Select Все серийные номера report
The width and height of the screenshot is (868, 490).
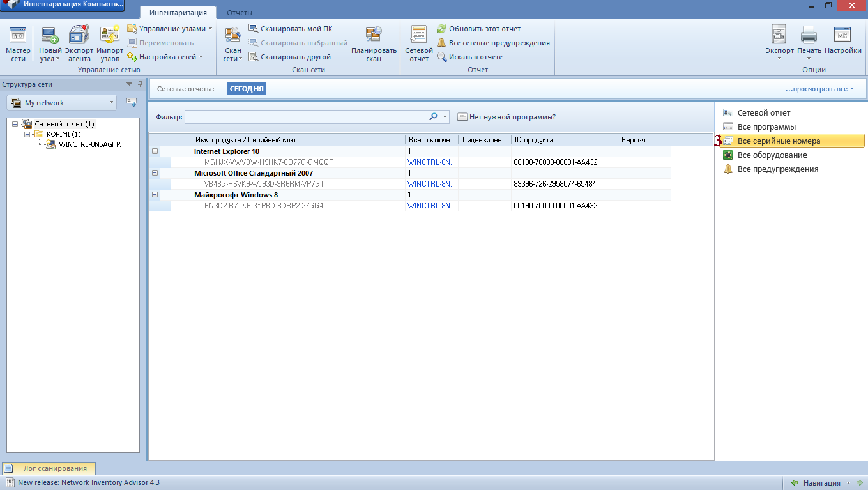tap(793, 141)
